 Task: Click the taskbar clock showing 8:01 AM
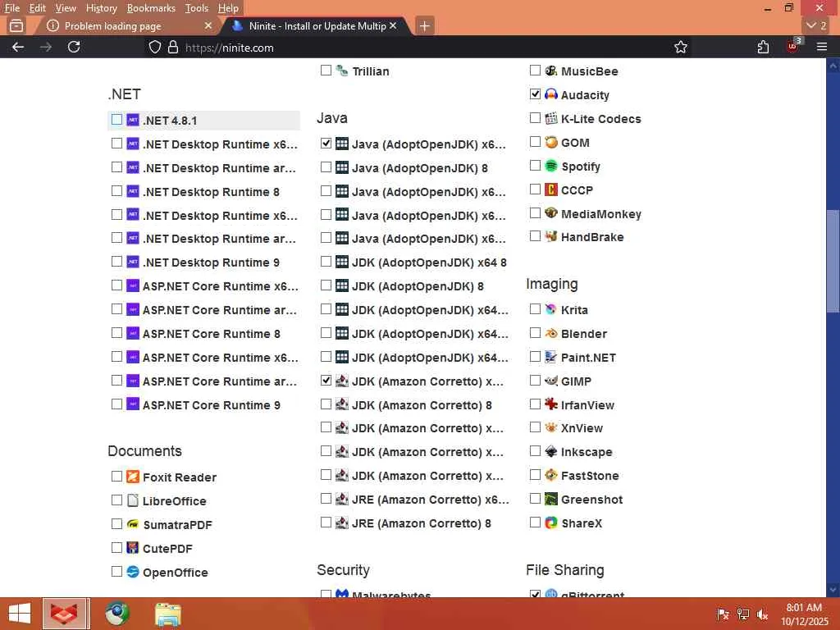(804, 614)
